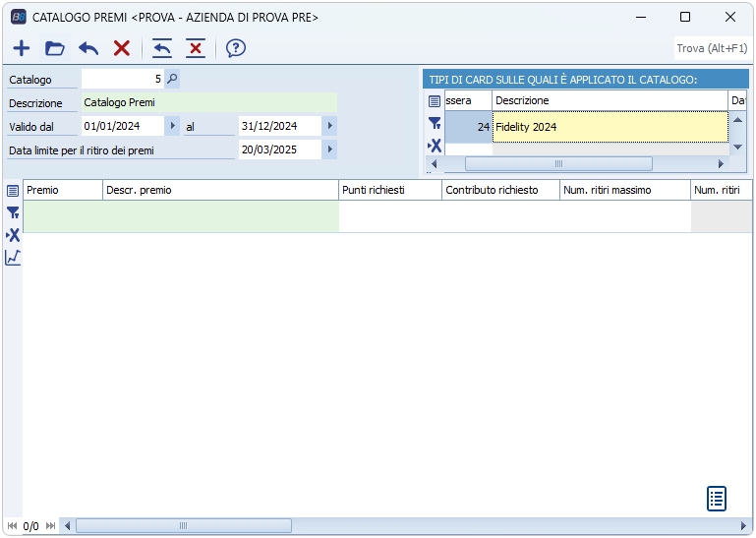Open the end date 31/12/2024 picker arrow
The height and width of the screenshot is (538, 756).
(x=329, y=126)
